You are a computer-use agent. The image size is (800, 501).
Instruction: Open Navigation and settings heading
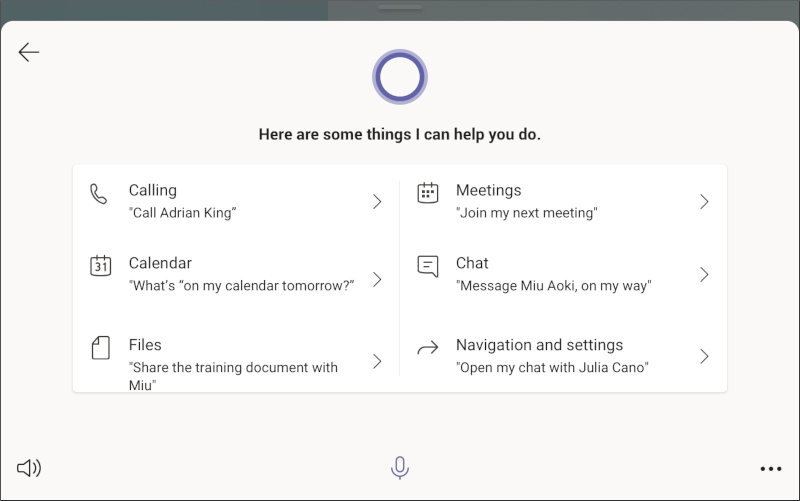tap(539, 345)
